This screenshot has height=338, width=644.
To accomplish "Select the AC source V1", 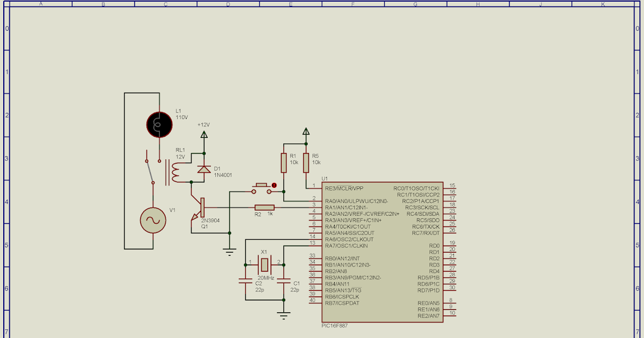I will coord(152,220).
